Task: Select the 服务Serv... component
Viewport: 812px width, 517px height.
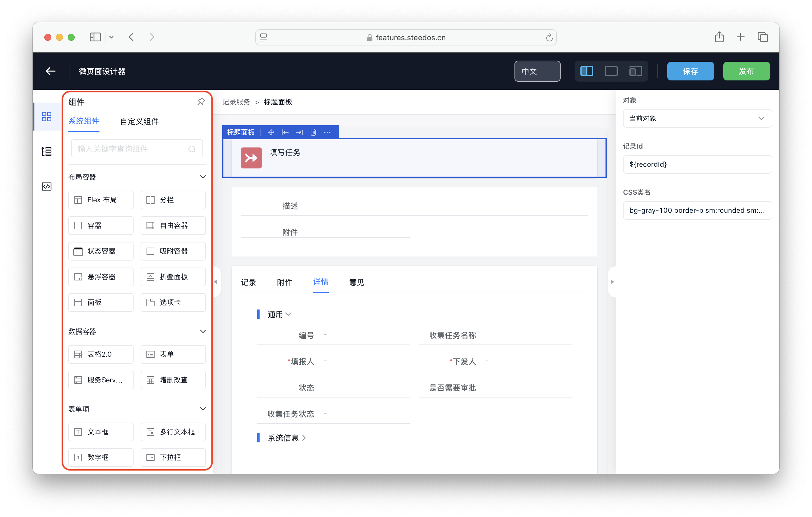Action: pos(101,380)
